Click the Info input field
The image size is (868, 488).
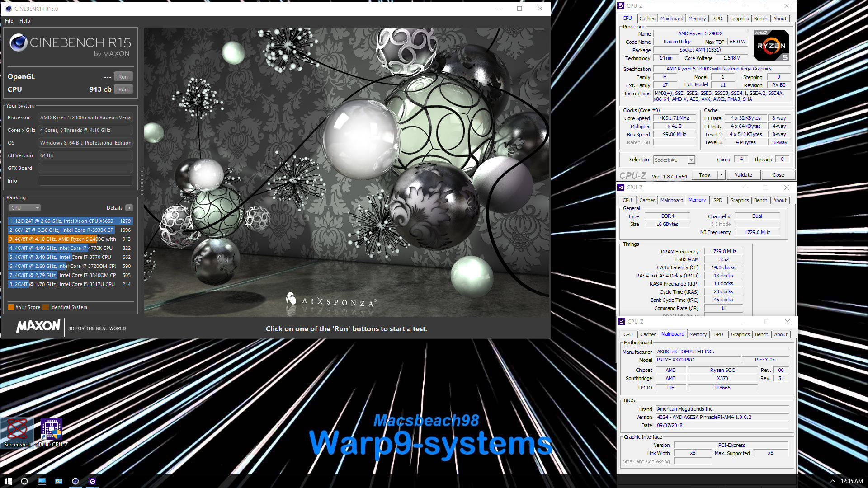pyautogui.click(x=85, y=181)
